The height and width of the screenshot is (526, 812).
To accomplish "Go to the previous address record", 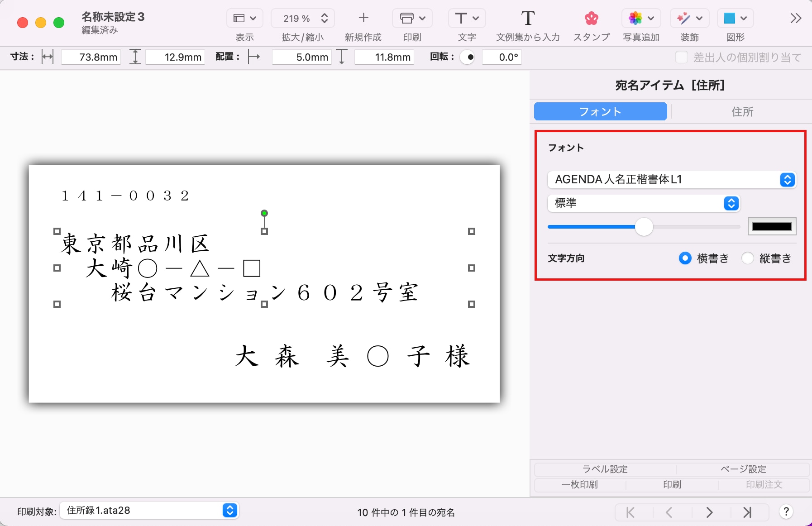I will pyautogui.click(x=669, y=512).
